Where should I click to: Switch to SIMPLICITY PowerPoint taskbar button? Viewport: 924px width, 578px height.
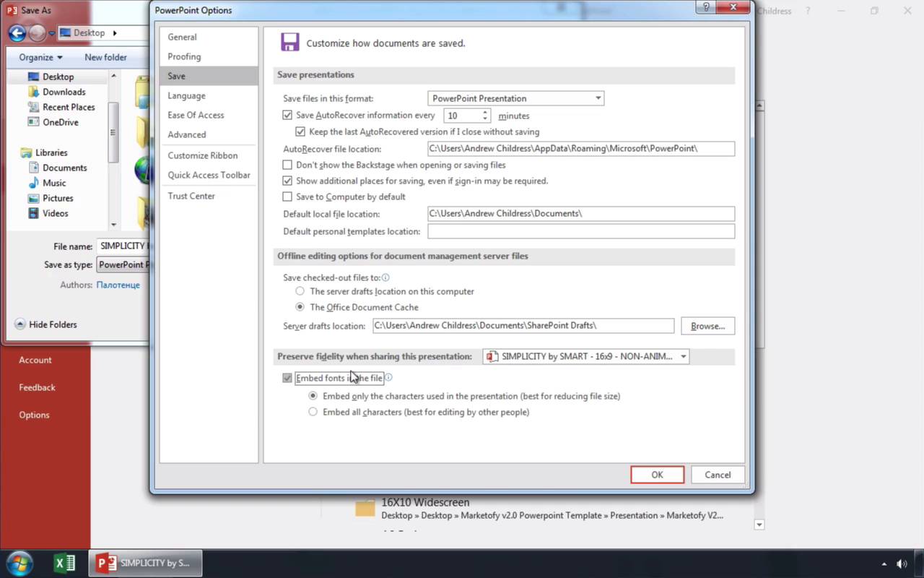145,563
